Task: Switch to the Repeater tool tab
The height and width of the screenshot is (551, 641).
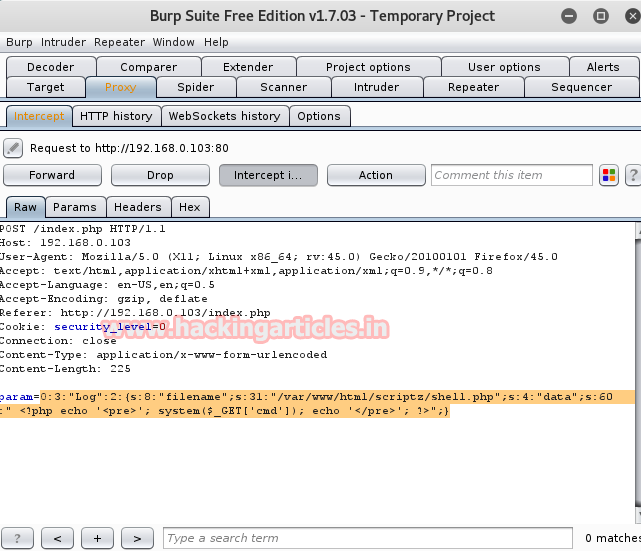Action: [x=473, y=87]
